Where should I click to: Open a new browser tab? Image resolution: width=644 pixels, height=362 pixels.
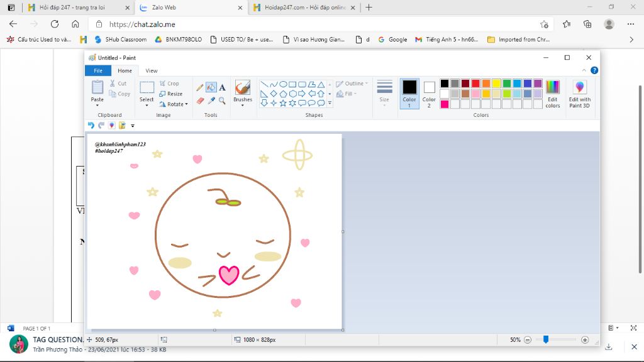coord(369,8)
